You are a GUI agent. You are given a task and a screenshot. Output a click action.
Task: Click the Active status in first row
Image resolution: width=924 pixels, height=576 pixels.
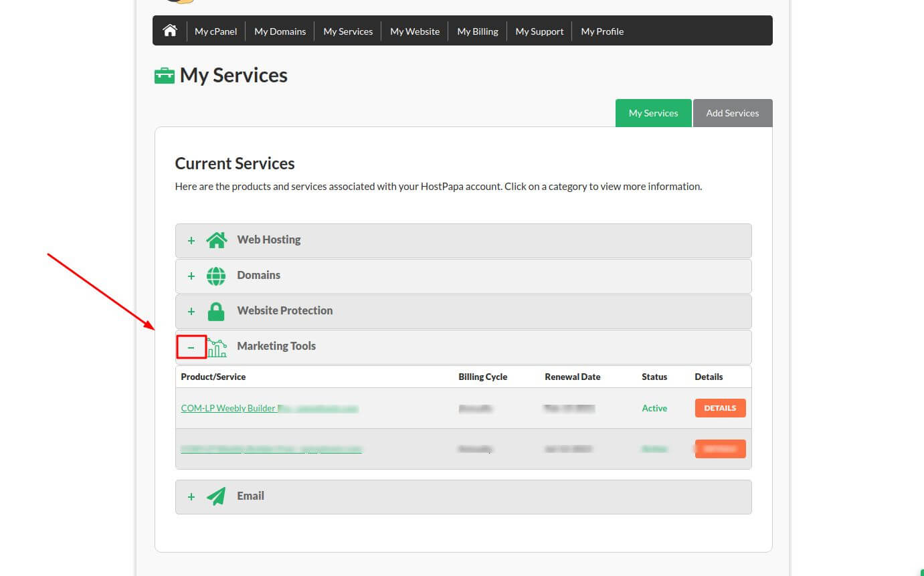click(x=654, y=408)
